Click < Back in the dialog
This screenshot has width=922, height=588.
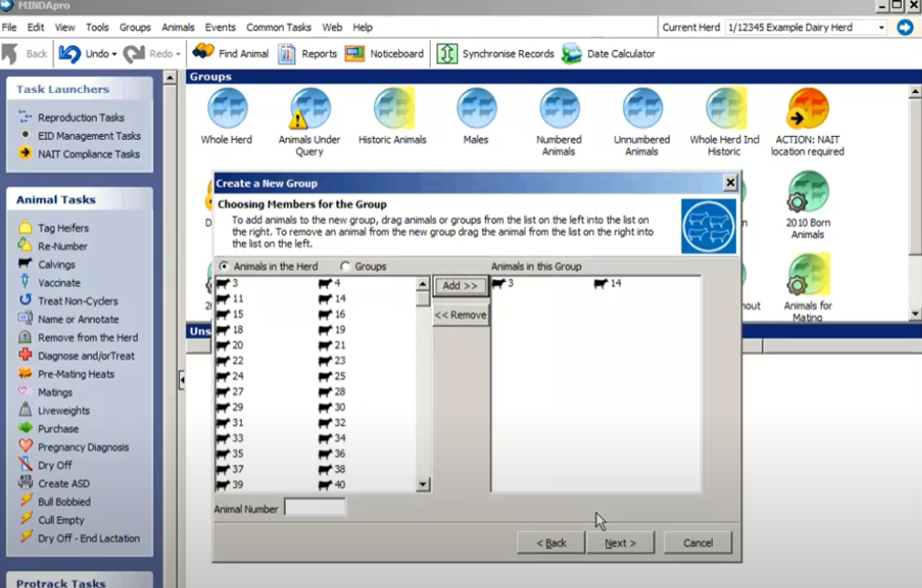[x=551, y=542]
